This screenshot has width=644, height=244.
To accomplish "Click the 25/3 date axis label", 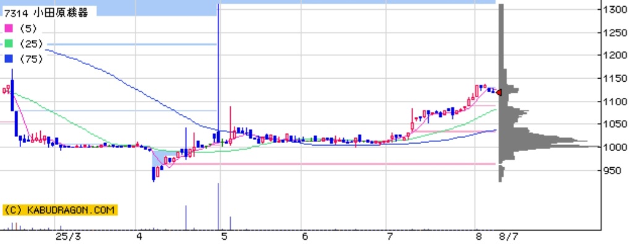I will pos(69,237).
